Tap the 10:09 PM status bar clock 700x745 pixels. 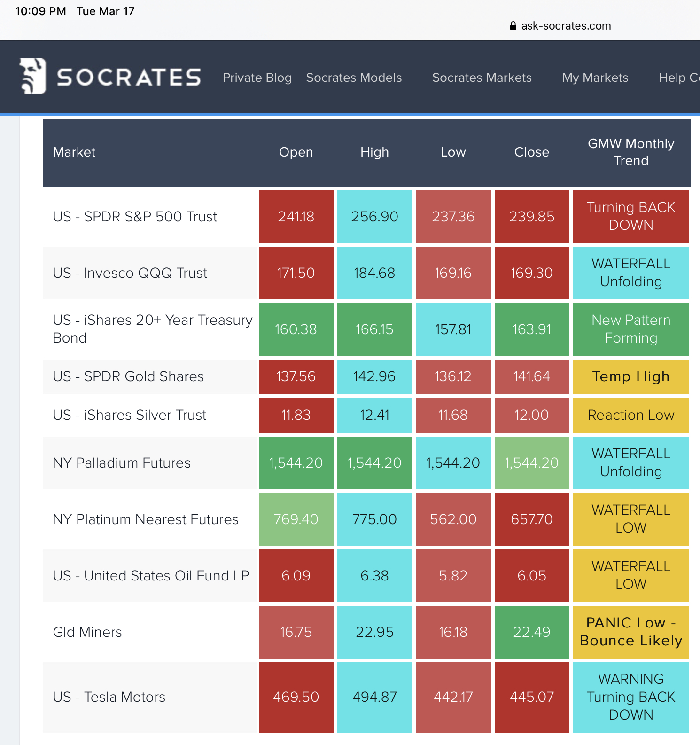[40, 11]
